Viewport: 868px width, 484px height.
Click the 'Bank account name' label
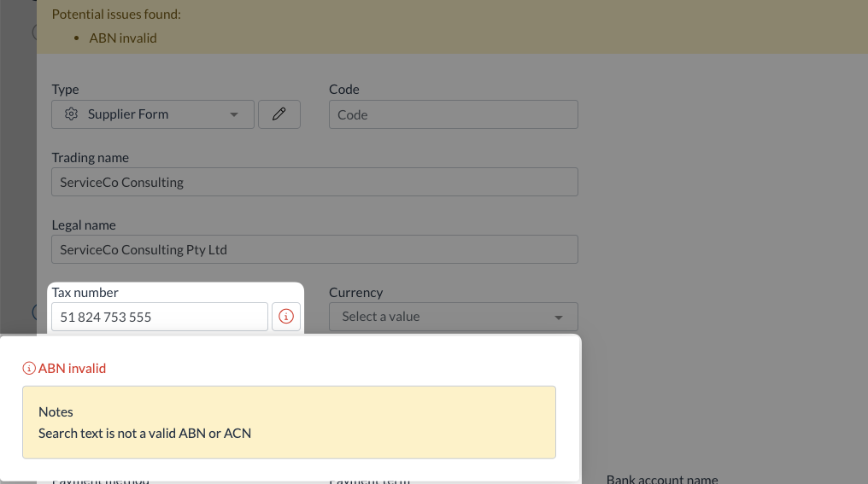[x=661, y=480]
